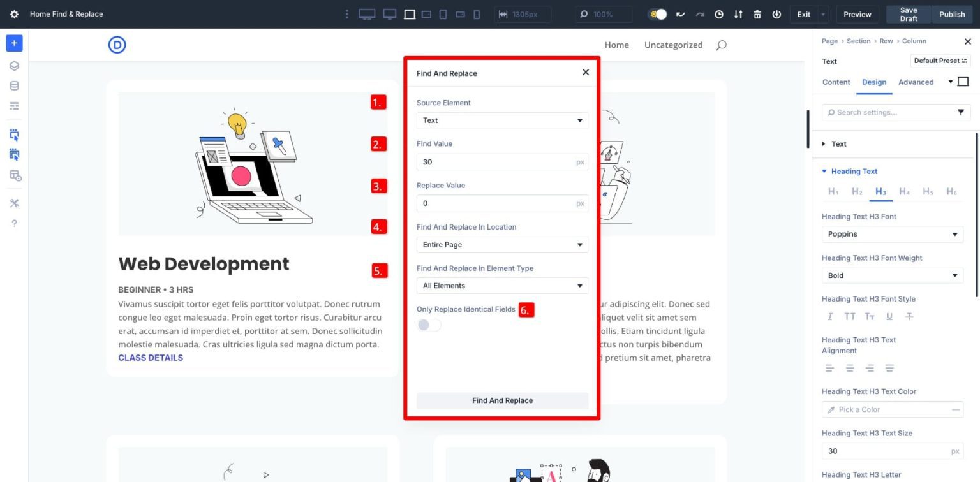Open the layers view in the left sidebar
Screen dimensions: 980x482
pyautogui.click(x=14, y=65)
